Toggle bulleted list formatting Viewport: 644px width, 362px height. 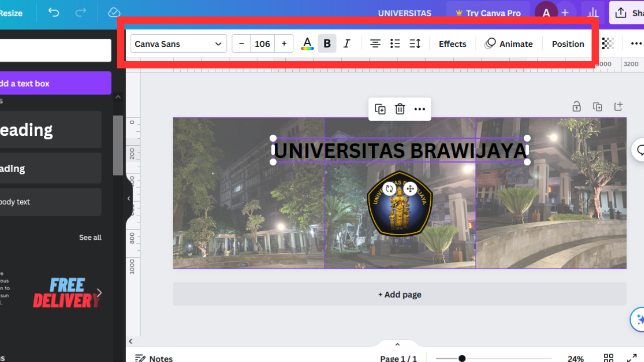(395, 44)
